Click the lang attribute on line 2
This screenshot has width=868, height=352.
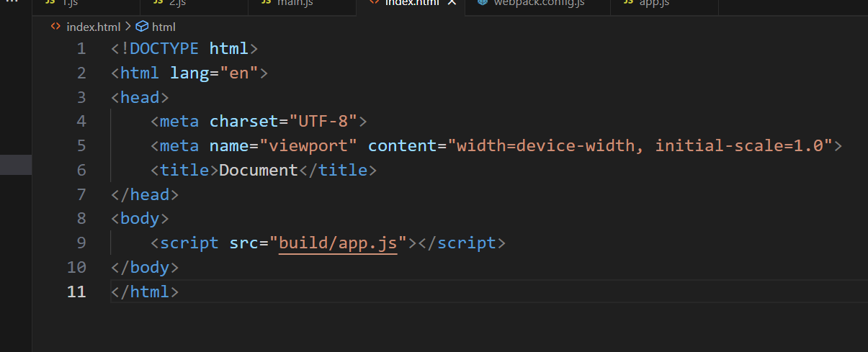tap(189, 73)
